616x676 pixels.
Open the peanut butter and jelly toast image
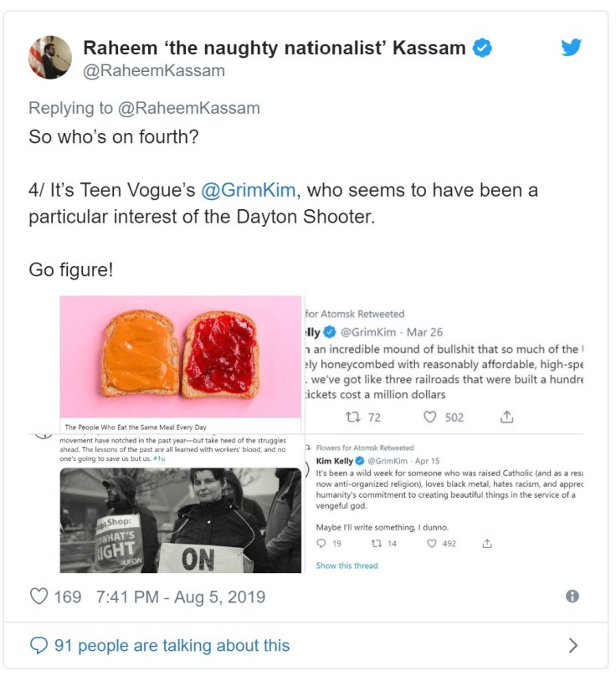[x=180, y=356]
